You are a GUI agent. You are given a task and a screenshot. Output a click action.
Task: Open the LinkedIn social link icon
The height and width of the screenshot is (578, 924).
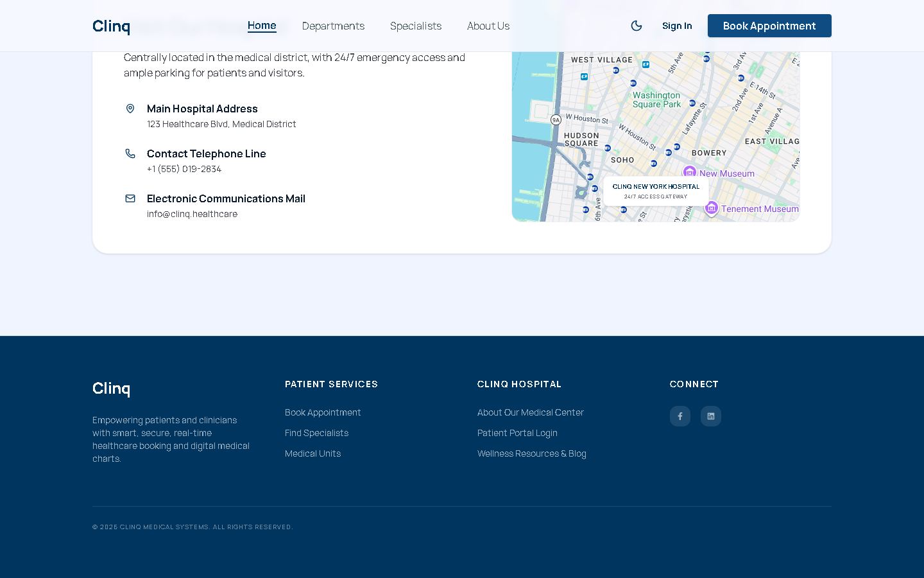pyautogui.click(x=711, y=416)
